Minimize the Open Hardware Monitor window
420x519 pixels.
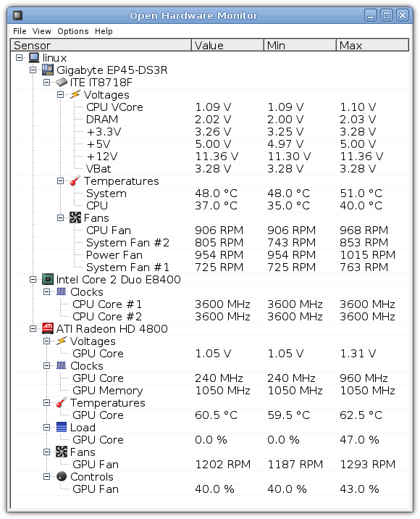coord(371,15)
